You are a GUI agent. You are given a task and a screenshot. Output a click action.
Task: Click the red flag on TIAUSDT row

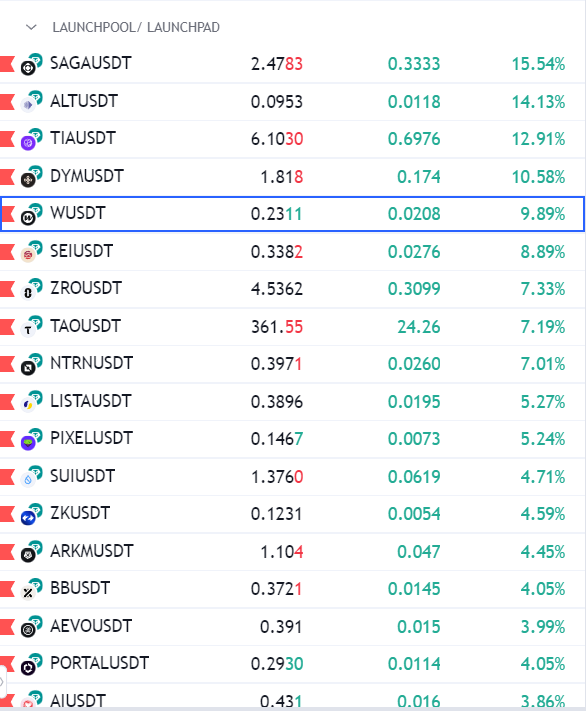(7, 139)
